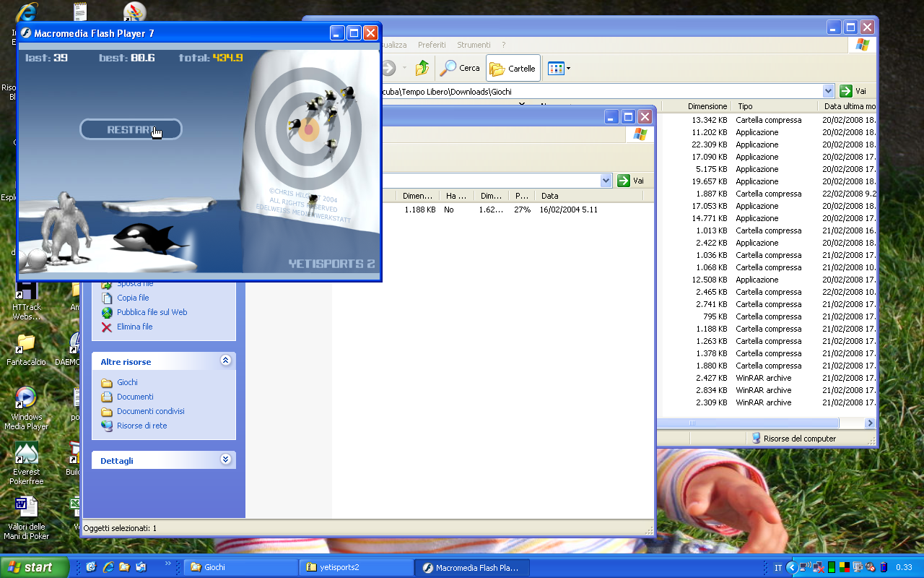Expand the Dettagli section
The image size is (924, 578).
pyautogui.click(x=225, y=460)
